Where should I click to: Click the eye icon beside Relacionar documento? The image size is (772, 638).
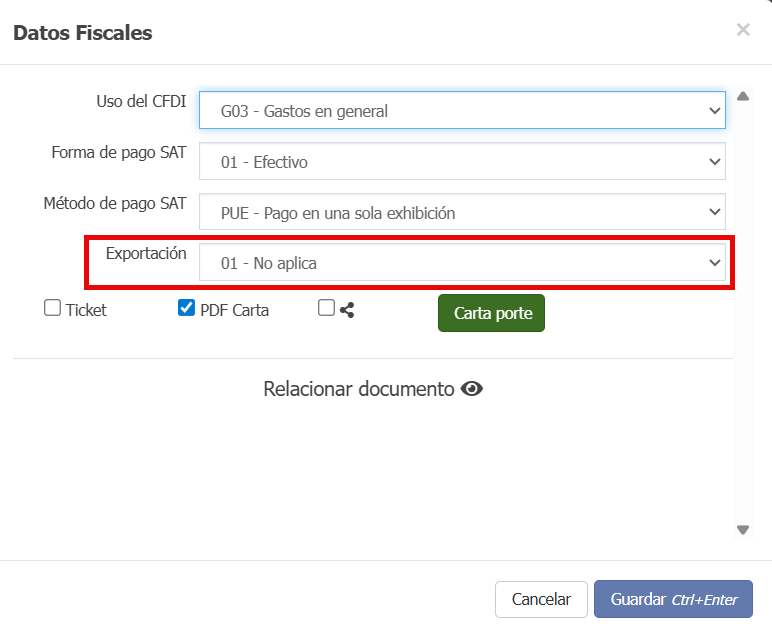click(472, 389)
